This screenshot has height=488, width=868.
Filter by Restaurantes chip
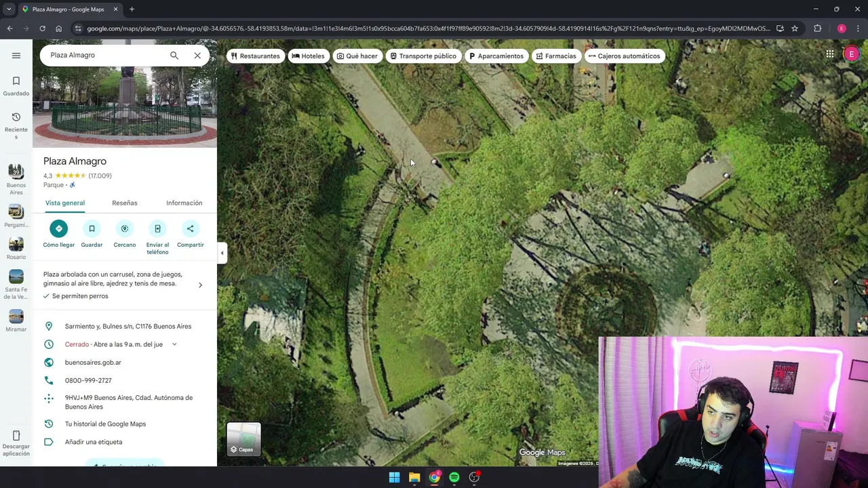coord(255,56)
